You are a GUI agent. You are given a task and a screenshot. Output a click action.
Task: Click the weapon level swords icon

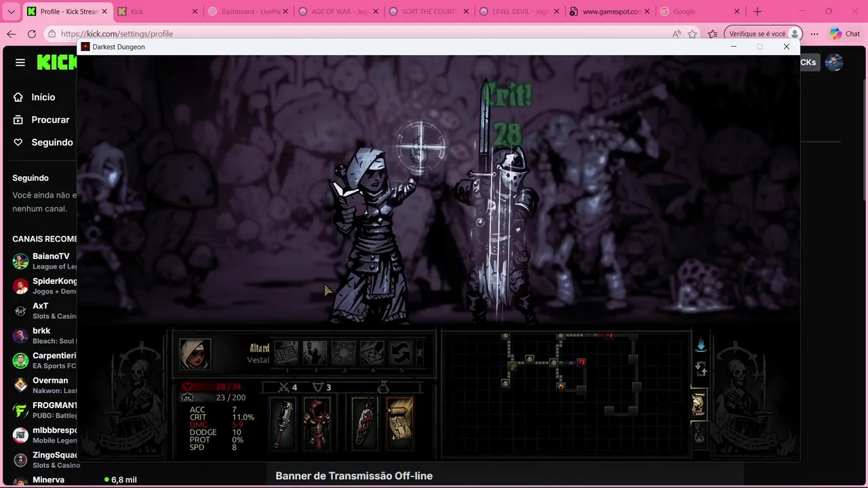click(x=285, y=388)
